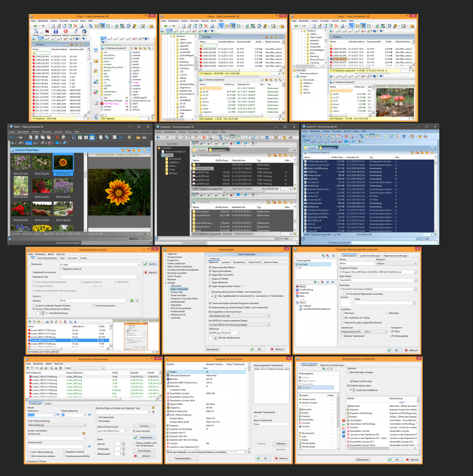Uncheck Auto Vorschau in Mehrfaches Umbenennen
This screenshot has height=476, width=473.
tap(134, 431)
